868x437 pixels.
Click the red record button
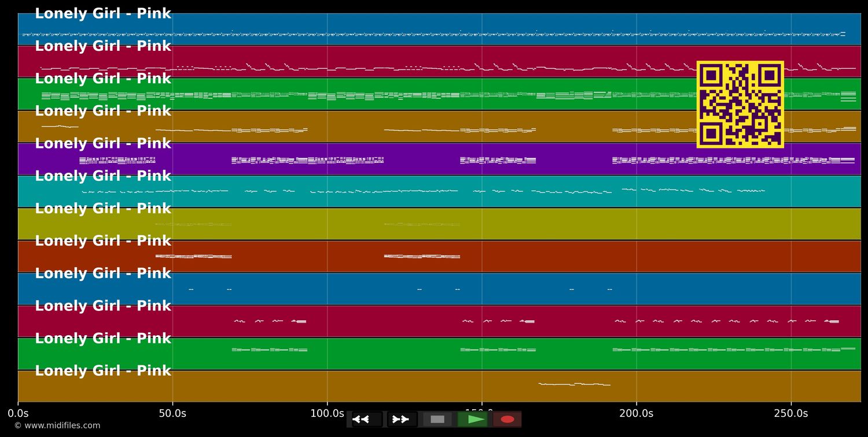click(507, 419)
